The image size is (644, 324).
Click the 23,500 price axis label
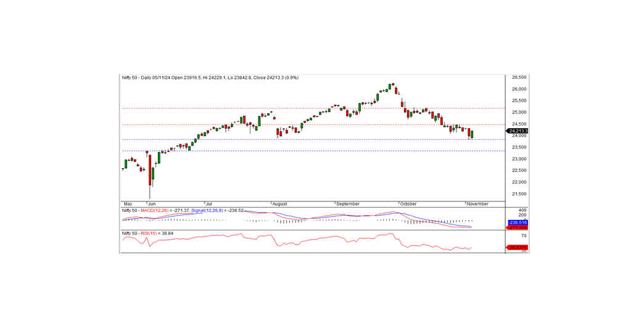[519, 147]
